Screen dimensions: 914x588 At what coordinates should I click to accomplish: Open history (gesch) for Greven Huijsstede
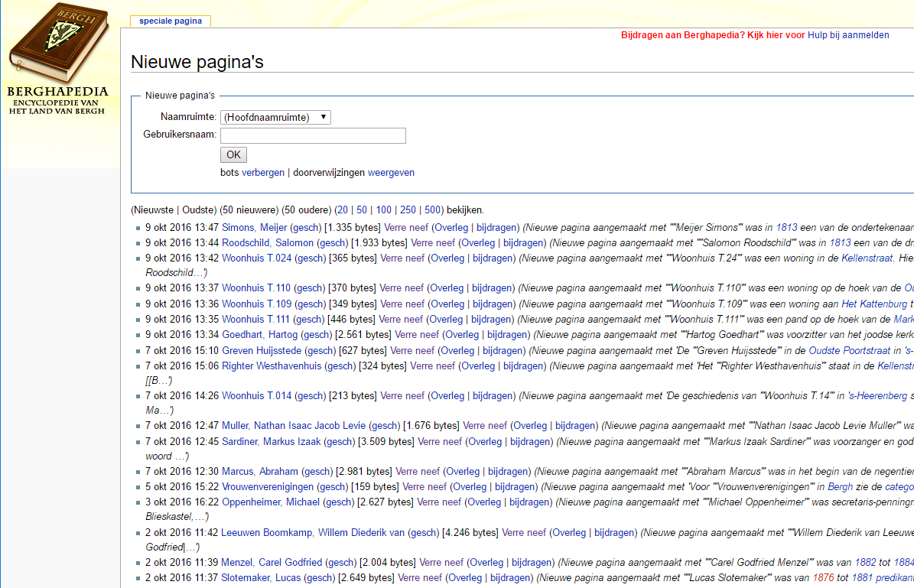click(320, 350)
